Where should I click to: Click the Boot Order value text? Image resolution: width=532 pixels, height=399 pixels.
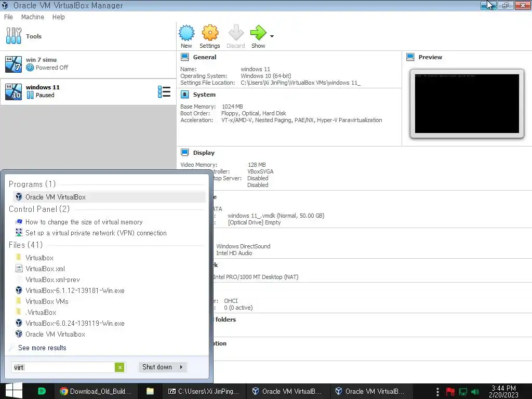254,113
